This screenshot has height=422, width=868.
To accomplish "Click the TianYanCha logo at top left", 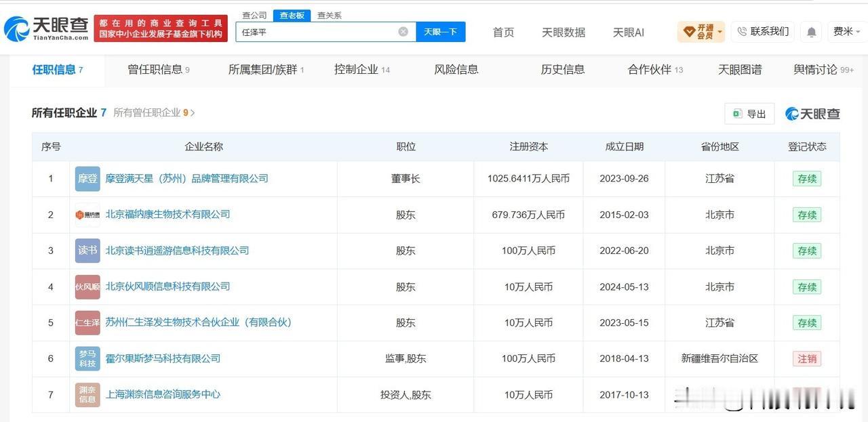I will (x=46, y=28).
